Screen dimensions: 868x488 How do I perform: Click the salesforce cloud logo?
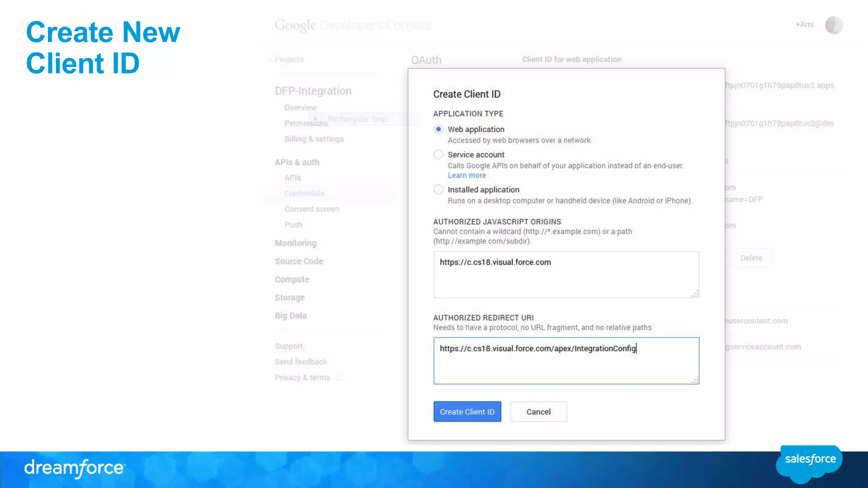(810, 463)
